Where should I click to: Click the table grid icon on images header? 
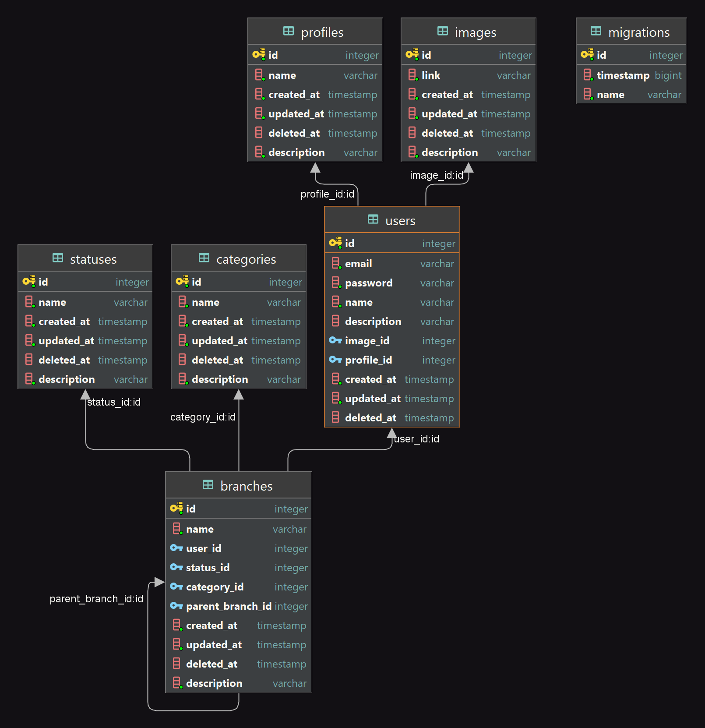click(x=442, y=31)
